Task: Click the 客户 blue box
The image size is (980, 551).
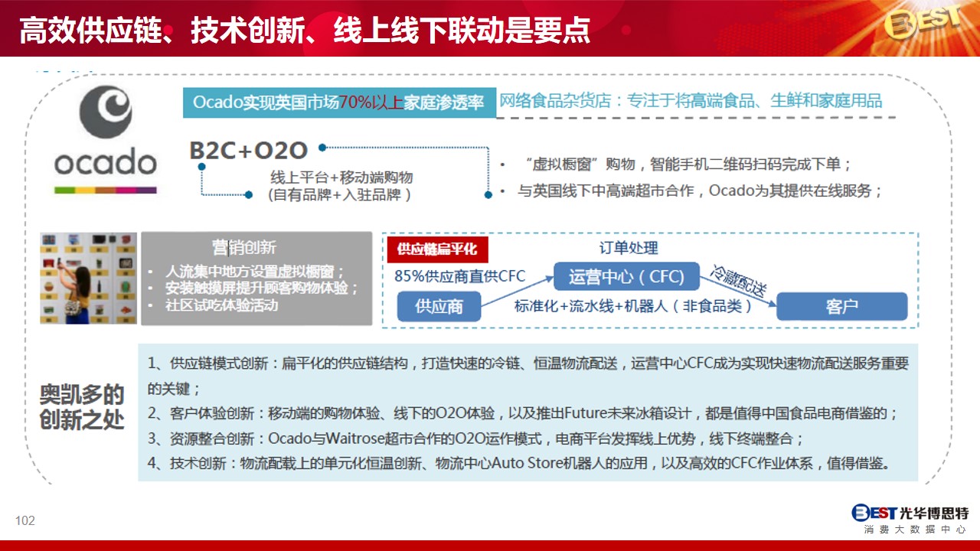Action: [x=841, y=306]
